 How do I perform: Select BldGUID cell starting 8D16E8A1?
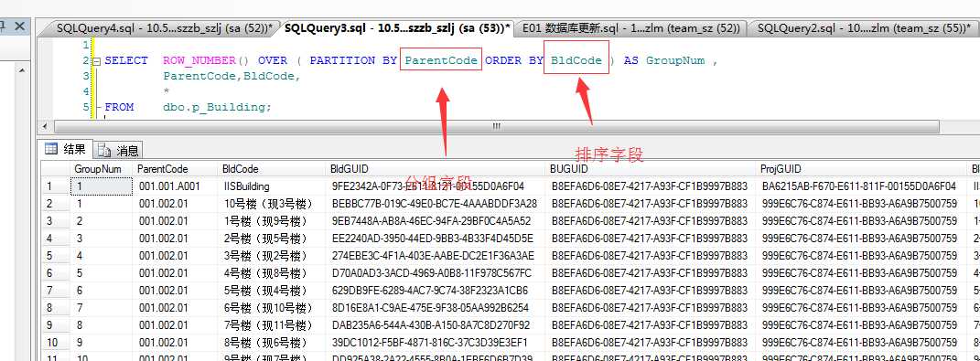pyautogui.click(x=435, y=308)
